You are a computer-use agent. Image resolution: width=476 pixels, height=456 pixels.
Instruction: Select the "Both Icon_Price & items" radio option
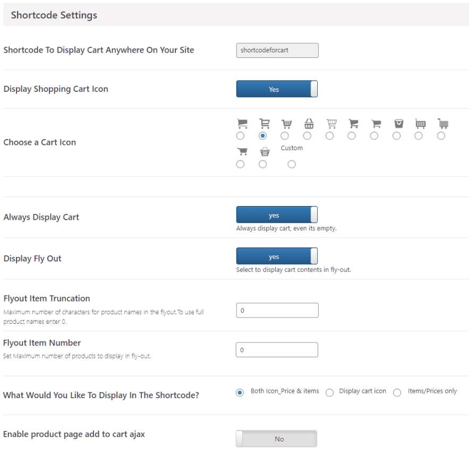(240, 392)
